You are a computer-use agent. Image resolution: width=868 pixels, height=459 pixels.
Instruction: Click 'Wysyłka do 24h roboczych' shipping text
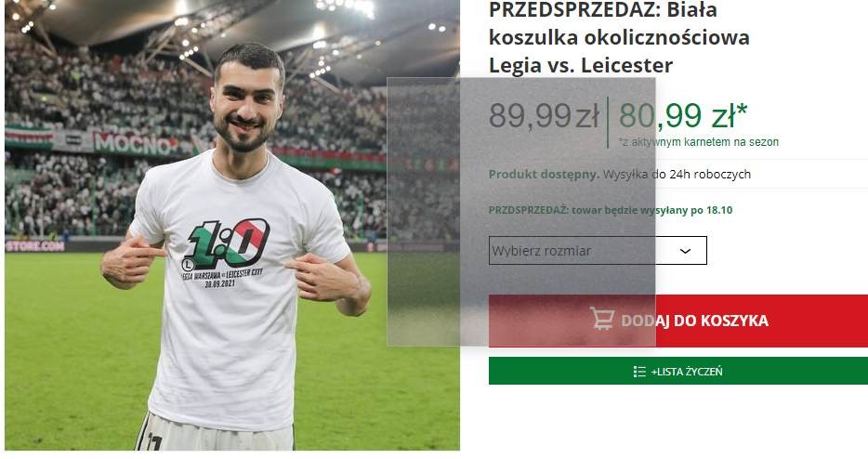click(x=677, y=175)
